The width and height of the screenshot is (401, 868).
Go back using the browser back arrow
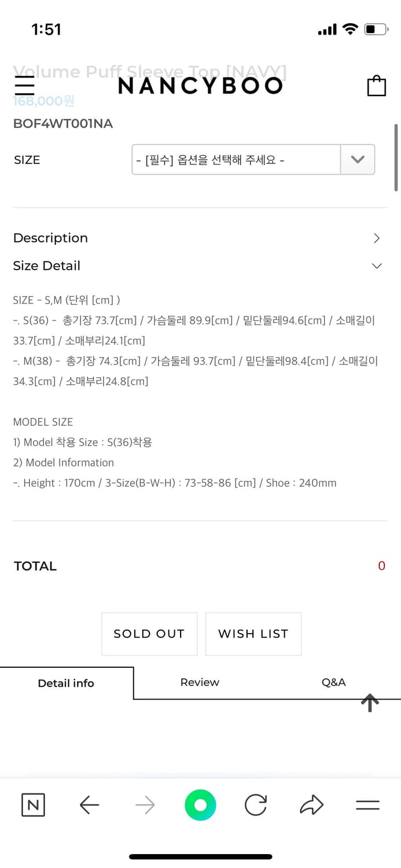click(x=89, y=804)
